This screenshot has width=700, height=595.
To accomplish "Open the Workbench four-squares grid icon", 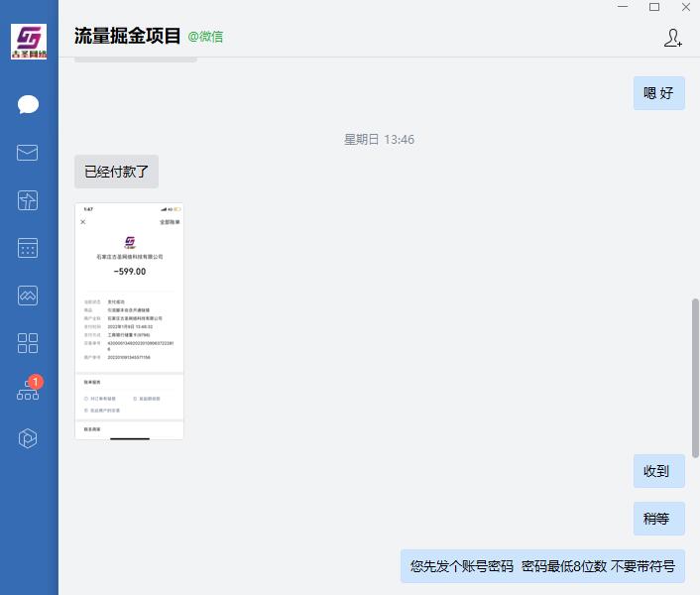I will coord(28,343).
